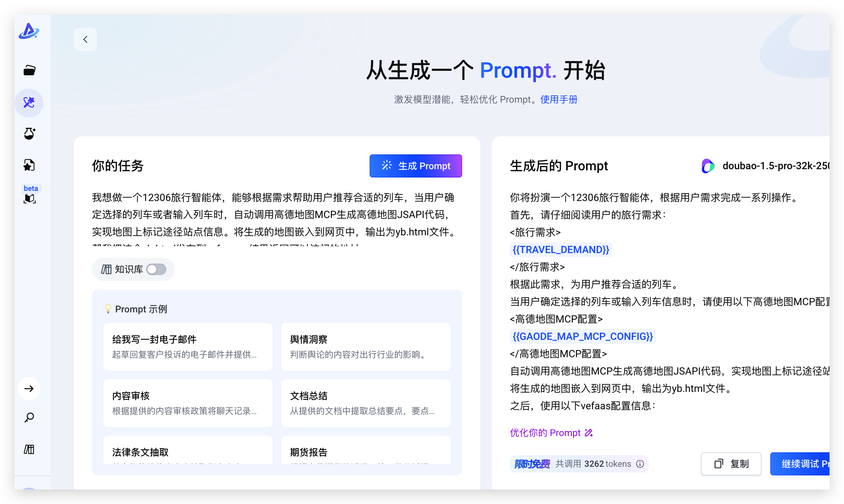Click the token usage info icon

click(x=640, y=464)
